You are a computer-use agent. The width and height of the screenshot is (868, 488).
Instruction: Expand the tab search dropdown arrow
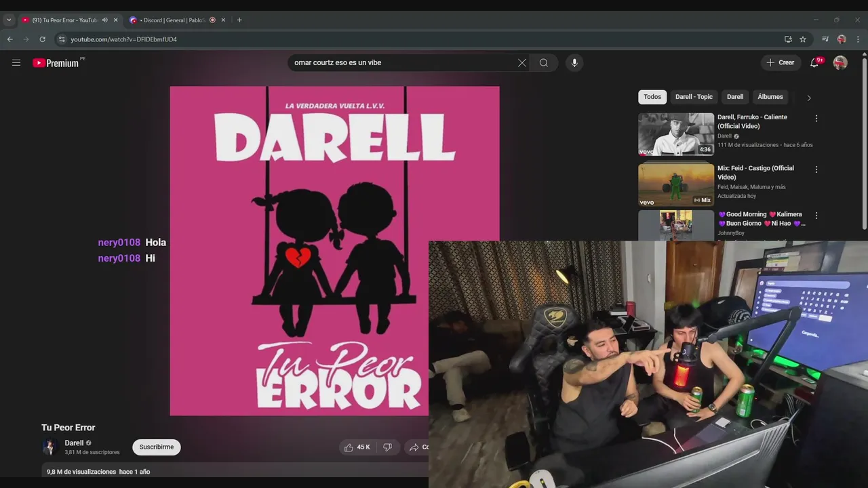coord(9,20)
